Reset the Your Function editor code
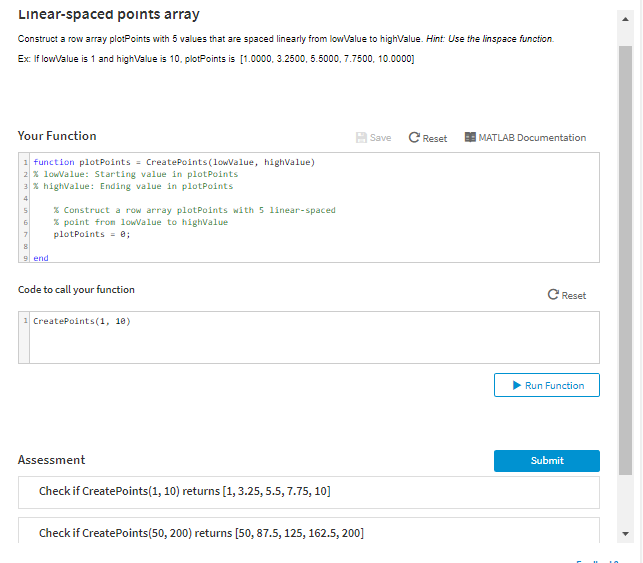The image size is (643, 563). pyautogui.click(x=428, y=138)
